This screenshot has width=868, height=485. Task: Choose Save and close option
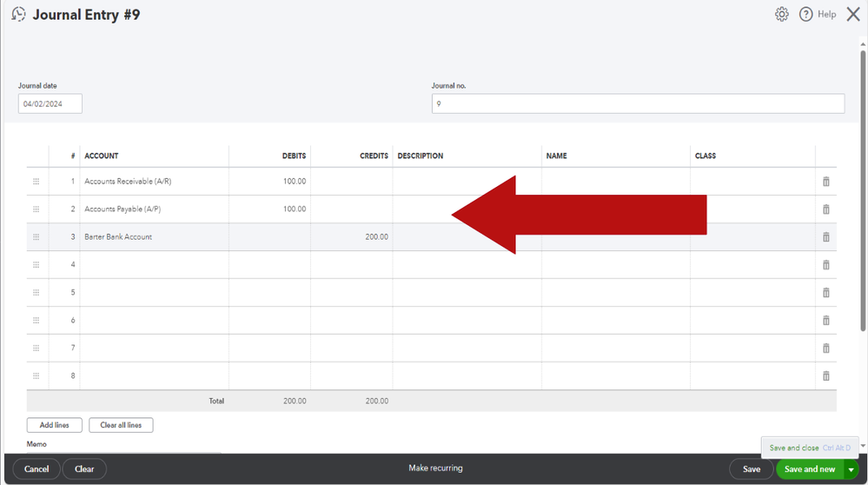pyautogui.click(x=809, y=448)
